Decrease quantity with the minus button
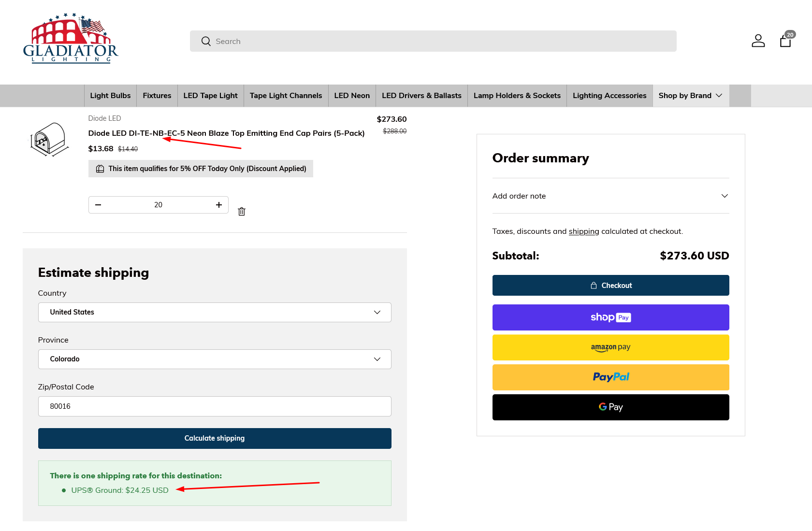 click(x=98, y=205)
